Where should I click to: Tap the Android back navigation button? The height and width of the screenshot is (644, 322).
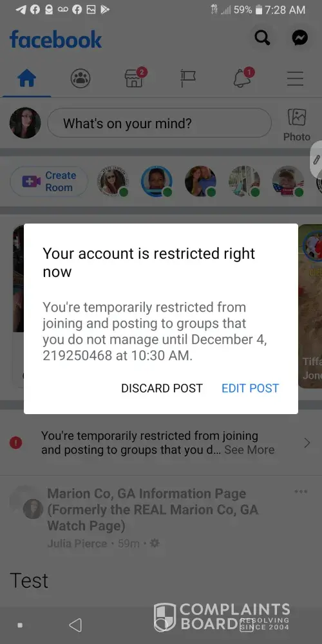[75, 625]
